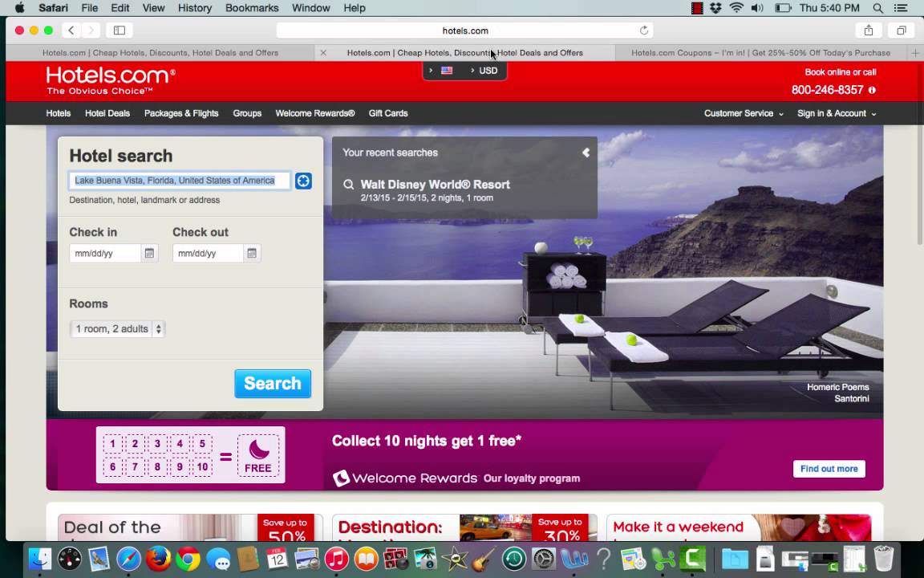Open GarageBand from the dock
The height and width of the screenshot is (578, 924).
coord(484,559)
